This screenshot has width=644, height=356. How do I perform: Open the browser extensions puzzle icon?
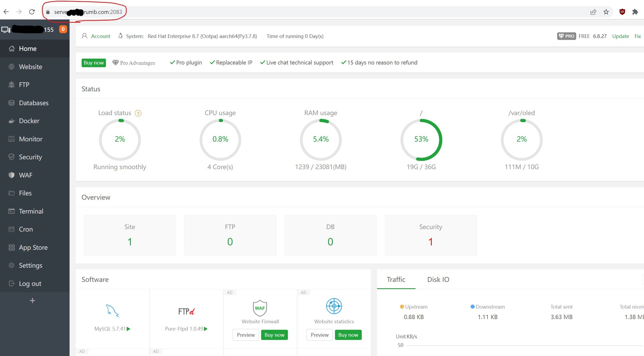click(635, 12)
